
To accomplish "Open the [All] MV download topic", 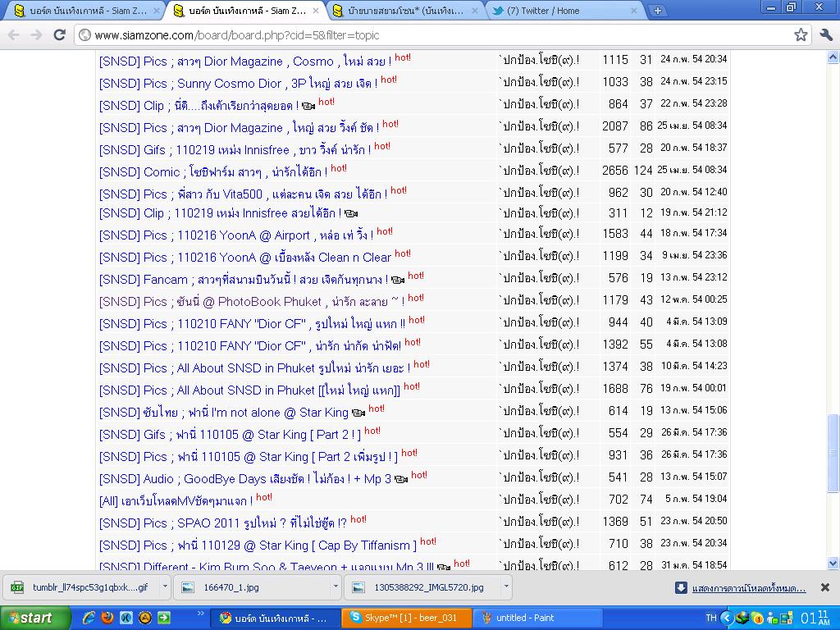I will pyautogui.click(x=176, y=501).
